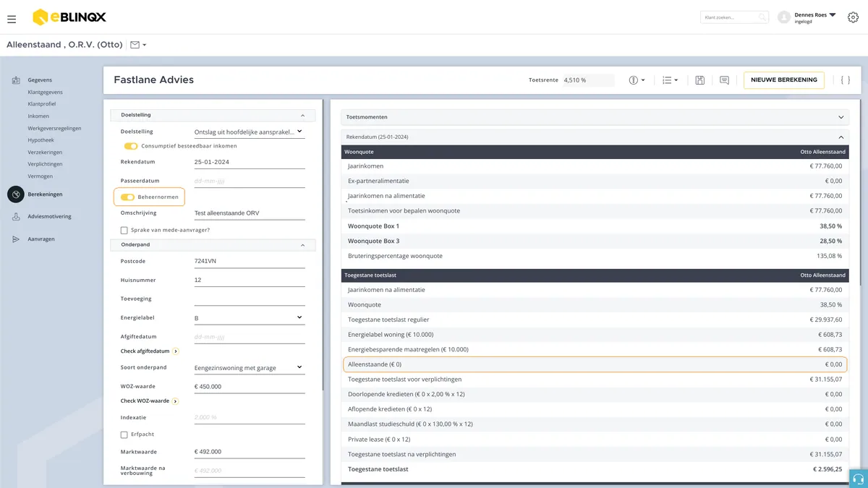Click the Postcode input field

click(x=250, y=261)
